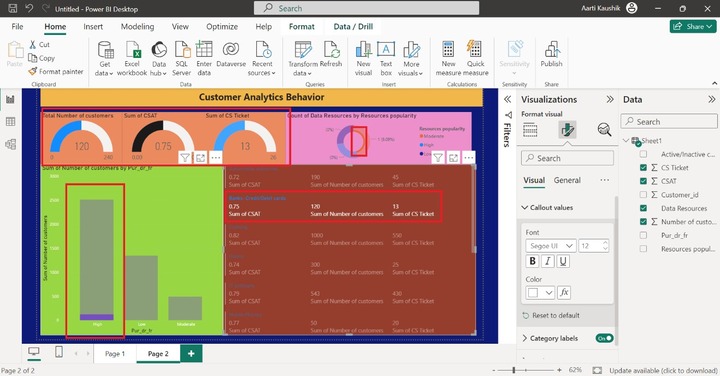Click filter icon on donut chart visual
The image size is (720, 376).
(438, 158)
